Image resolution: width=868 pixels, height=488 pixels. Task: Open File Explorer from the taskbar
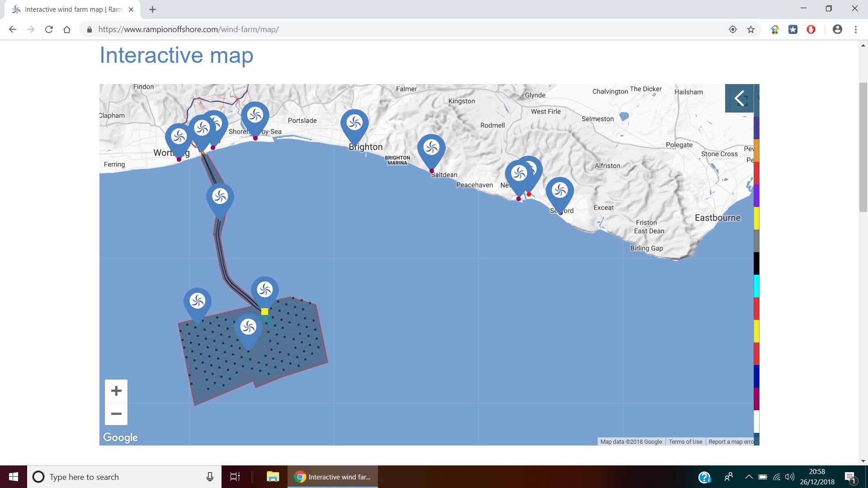tap(273, 477)
